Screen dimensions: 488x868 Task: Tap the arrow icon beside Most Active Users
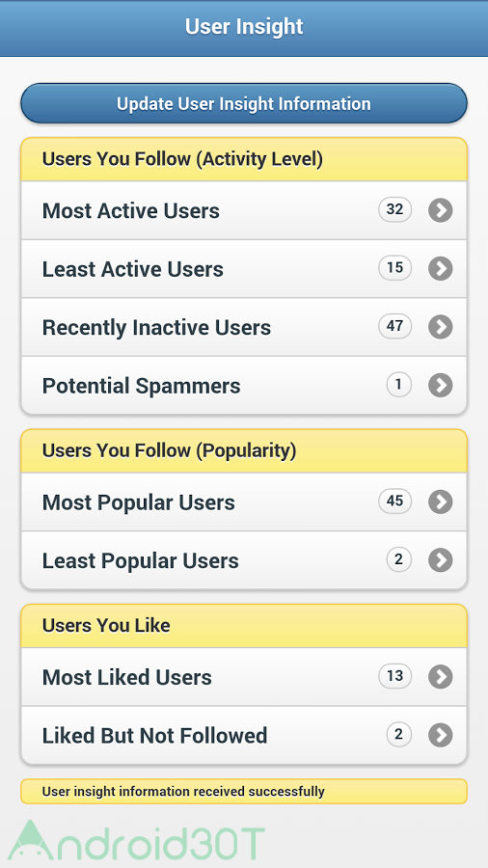pyautogui.click(x=441, y=210)
